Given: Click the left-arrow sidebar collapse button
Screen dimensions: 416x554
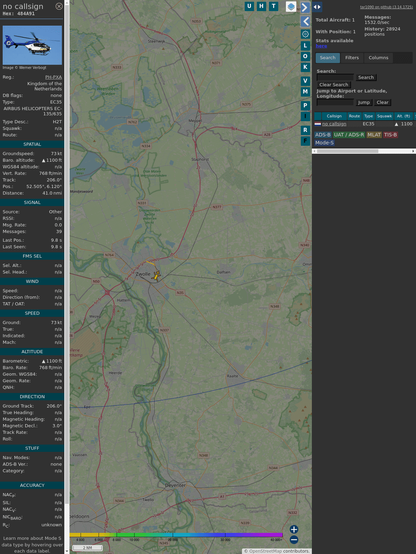Looking at the screenshot, I should (305, 21).
